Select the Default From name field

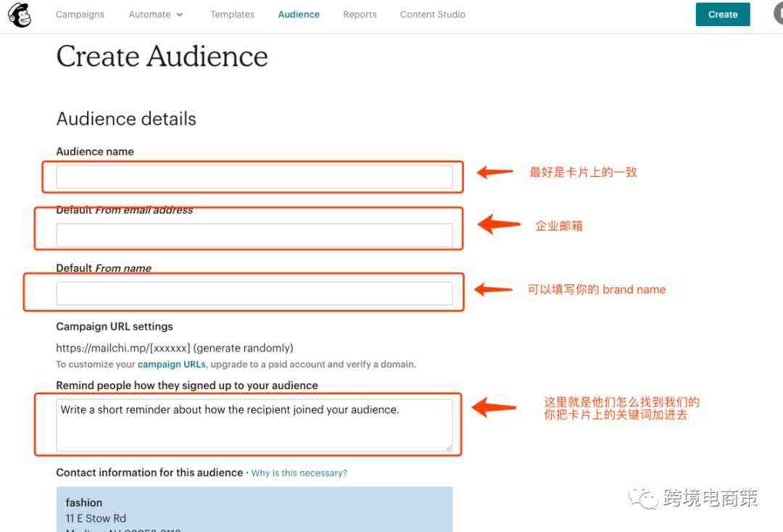point(254,293)
